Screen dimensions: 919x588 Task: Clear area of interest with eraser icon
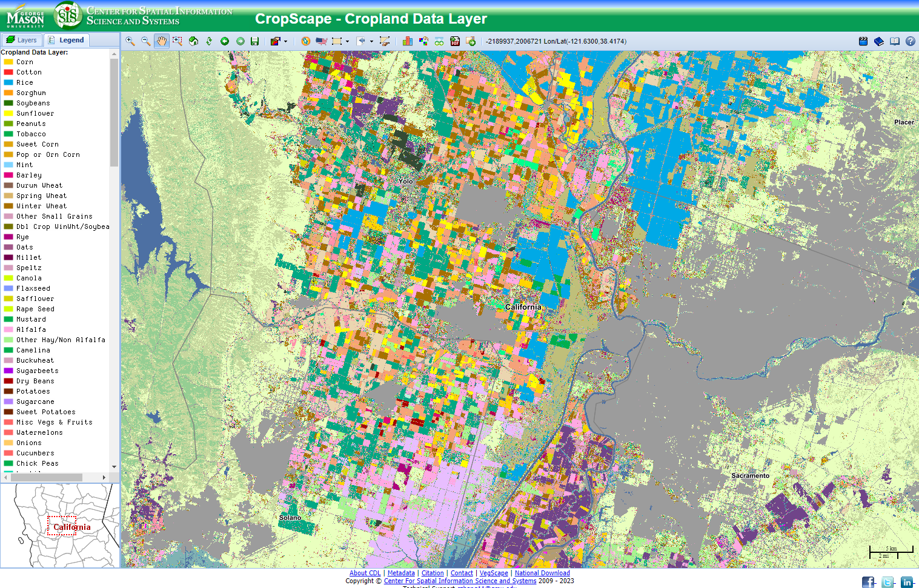[385, 41]
